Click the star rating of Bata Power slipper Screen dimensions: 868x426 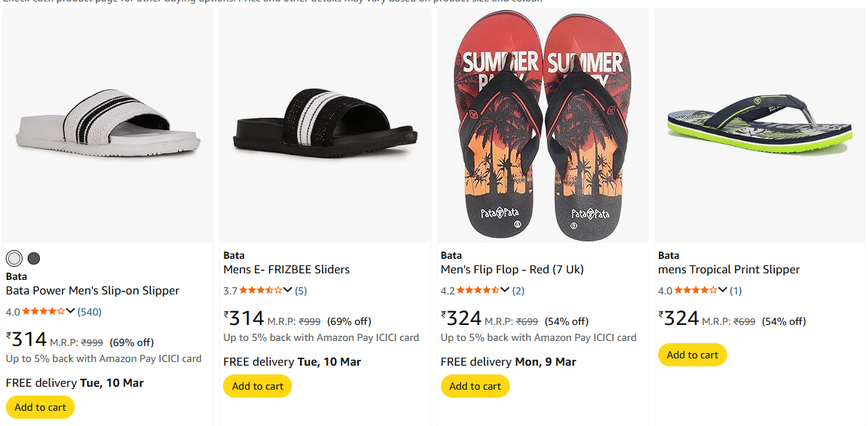pos(44,312)
